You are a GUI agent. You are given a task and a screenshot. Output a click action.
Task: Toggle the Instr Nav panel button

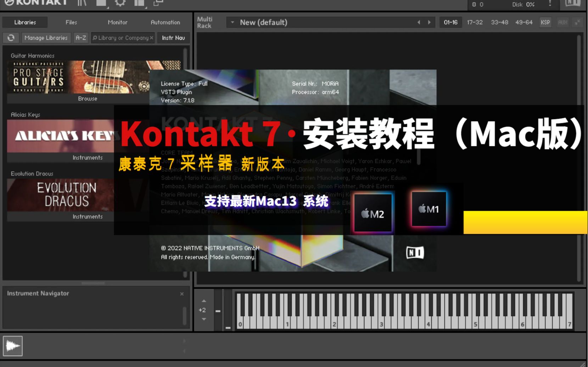point(173,38)
